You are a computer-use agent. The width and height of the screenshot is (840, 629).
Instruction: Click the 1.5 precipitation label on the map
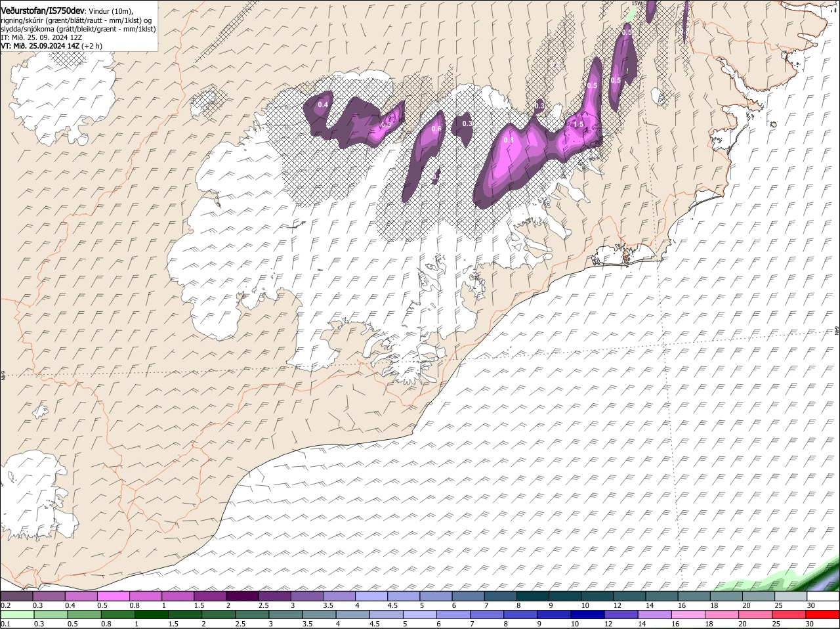(x=578, y=124)
